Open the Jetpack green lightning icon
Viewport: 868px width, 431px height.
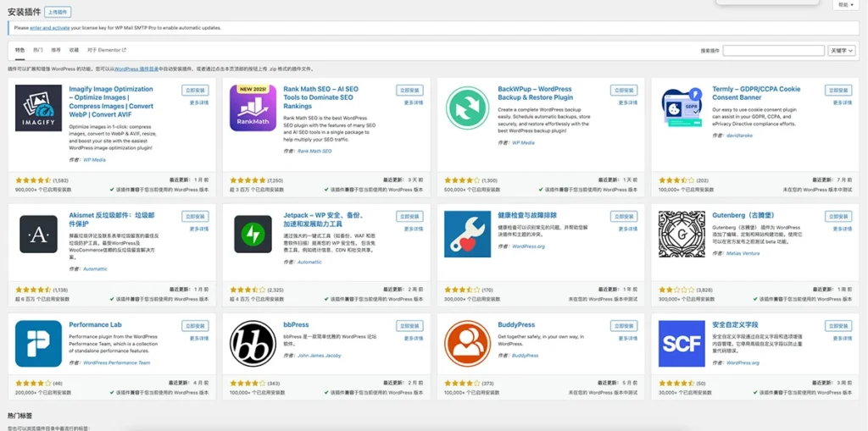[253, 234]
